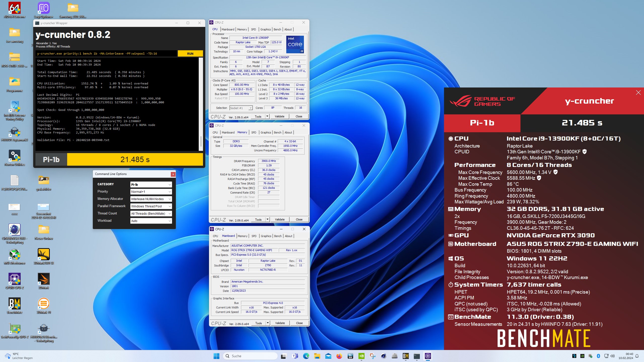Screen dimensions: 644x362
Task: Close the BenchMate y-cruncher result overlay
Action: click(x=638, y=93)
